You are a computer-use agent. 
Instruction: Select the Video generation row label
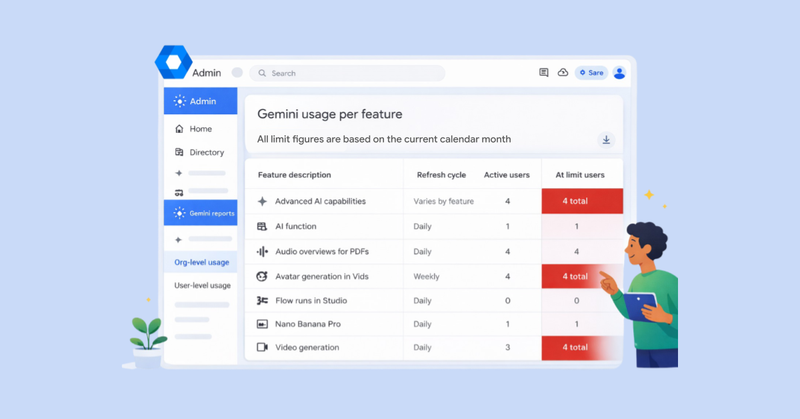tap(307, 347)
